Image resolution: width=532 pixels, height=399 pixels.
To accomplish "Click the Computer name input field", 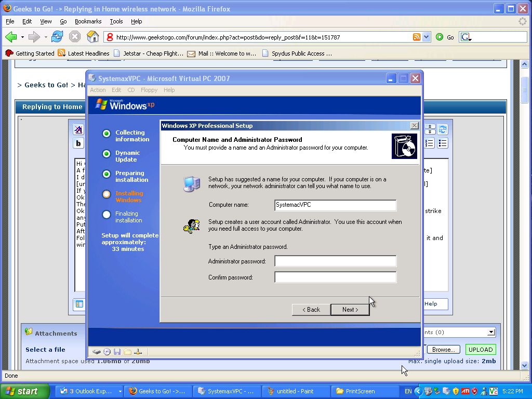I will pyautogui.click(x=335, y=205).
